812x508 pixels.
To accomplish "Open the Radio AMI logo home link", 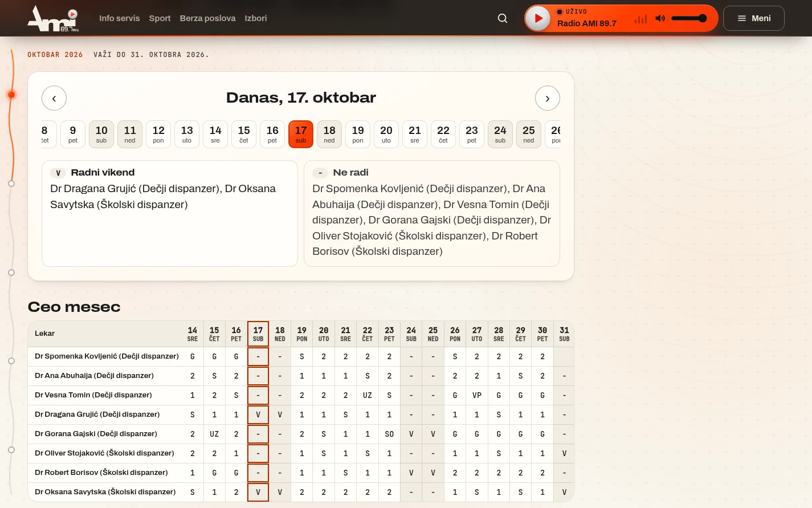I will tap(53, 18).
